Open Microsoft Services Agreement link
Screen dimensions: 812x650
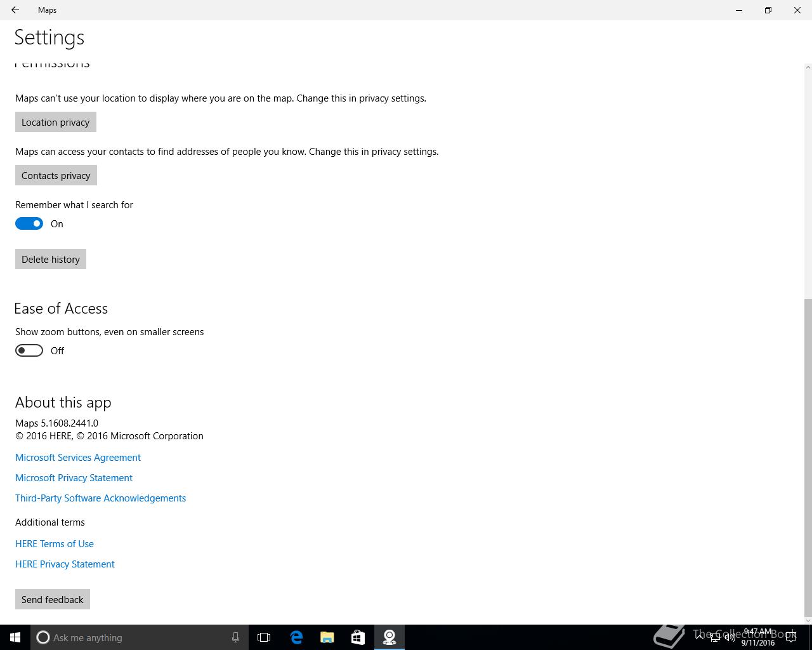78,457
